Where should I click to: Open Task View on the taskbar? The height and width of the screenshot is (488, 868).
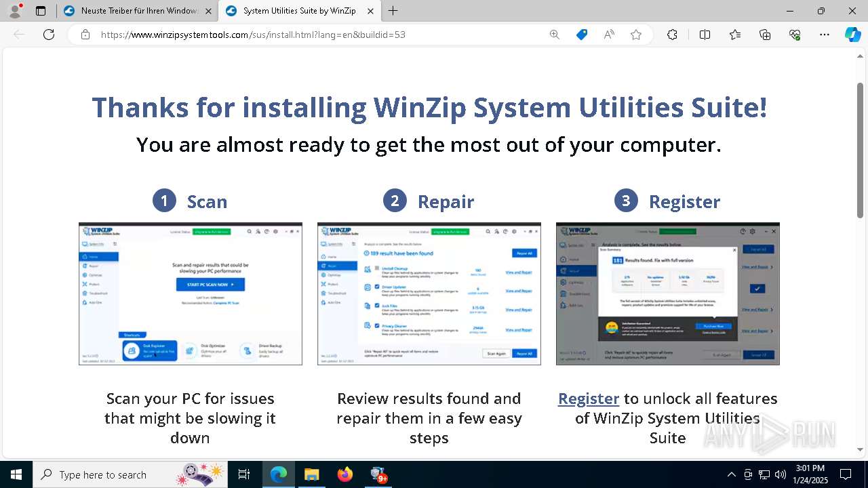(x=245, y=474)
